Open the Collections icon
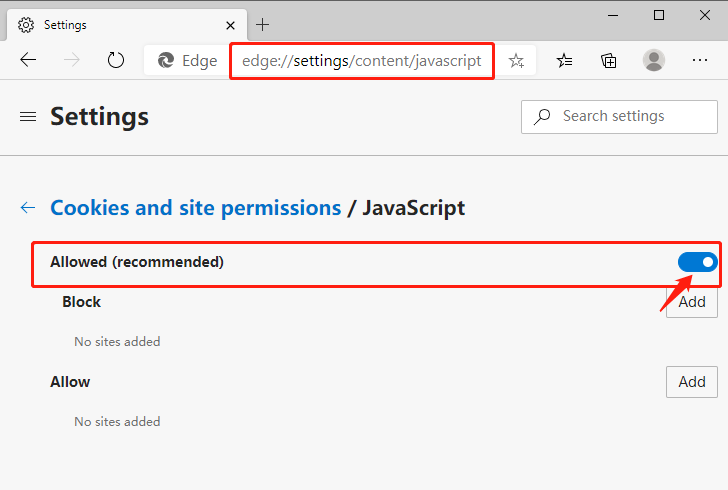 click(609, 60)
